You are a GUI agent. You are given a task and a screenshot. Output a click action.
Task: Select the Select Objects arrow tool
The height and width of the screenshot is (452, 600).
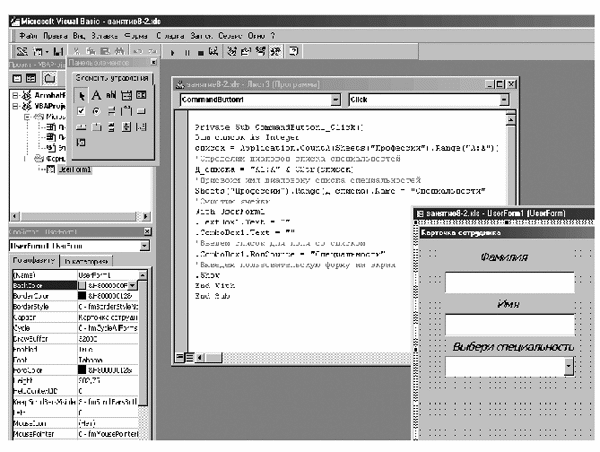pos(82,95)
